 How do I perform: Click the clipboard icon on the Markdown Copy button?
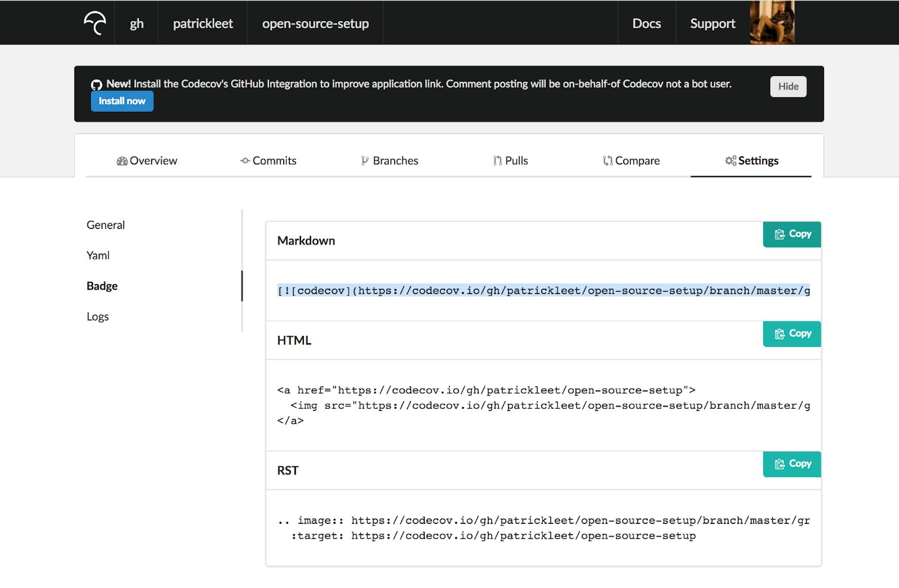pos(780,234)
